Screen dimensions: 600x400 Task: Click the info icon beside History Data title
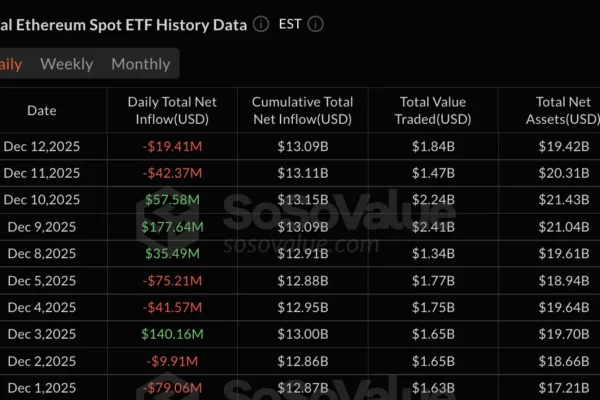(261, 23)
